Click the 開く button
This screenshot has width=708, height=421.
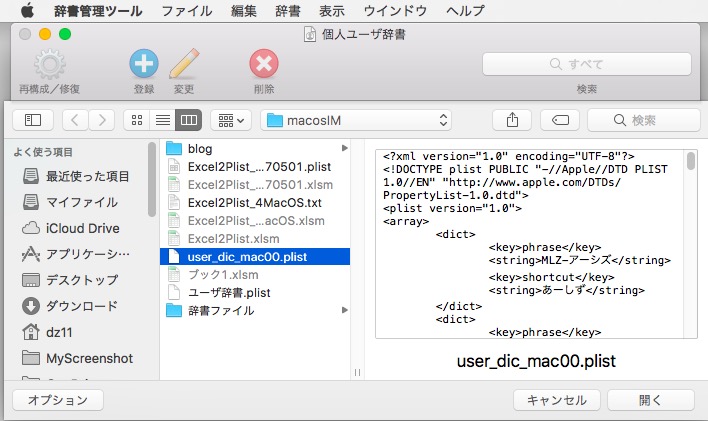pos(651,400)
